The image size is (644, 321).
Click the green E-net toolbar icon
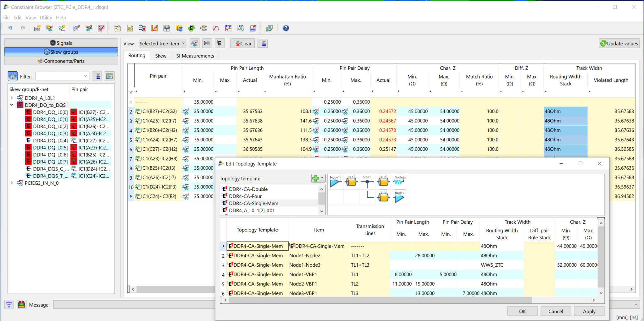(x=191, y=28)
